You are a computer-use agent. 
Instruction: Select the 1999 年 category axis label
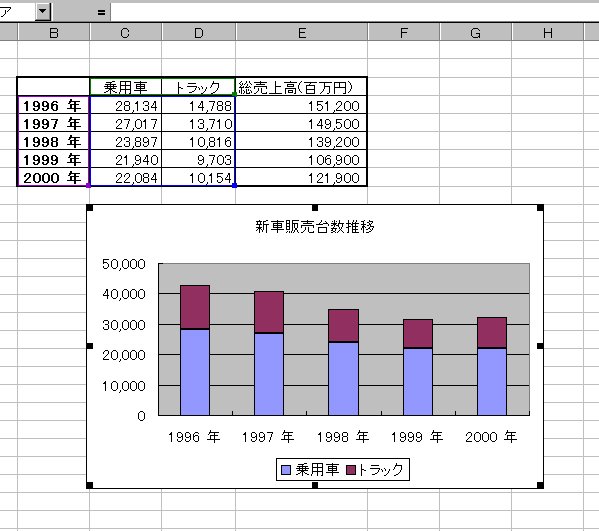[x=417, y=437]
